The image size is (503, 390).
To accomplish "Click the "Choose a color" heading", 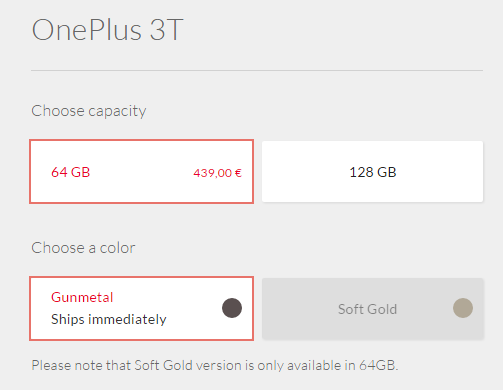I will [x=83, y=248].
